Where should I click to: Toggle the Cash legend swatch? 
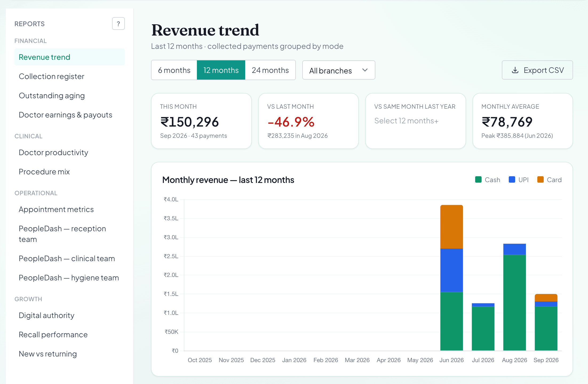[478, 179]
